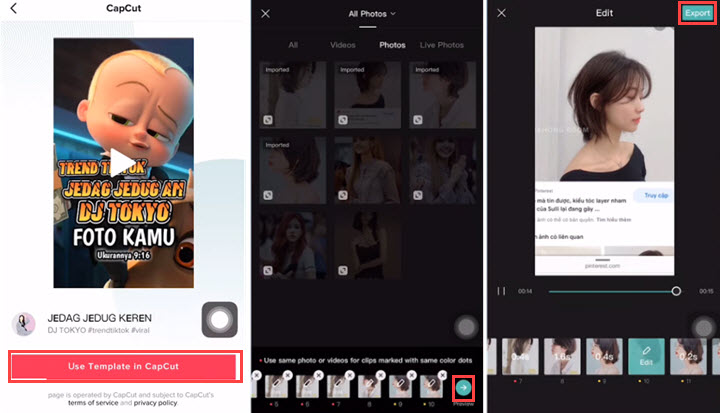Remove the photo from clip slot 5
720x413 pixels.
tap(287, 375)
